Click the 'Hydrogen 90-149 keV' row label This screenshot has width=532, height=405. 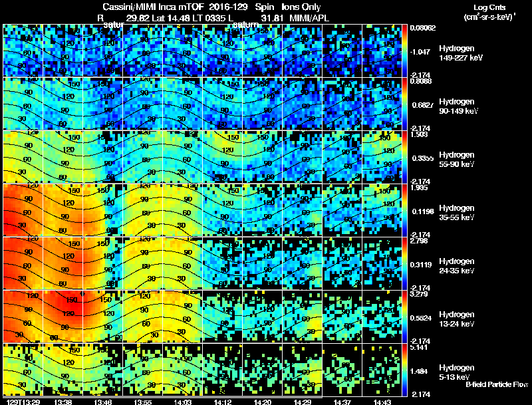(x=458, y=106)
